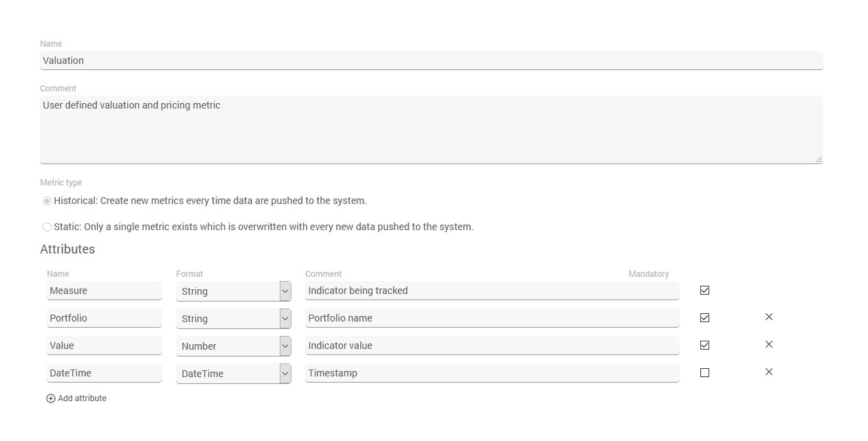Image resolution: width=868 pixels, height=441 pixels.
Task: Remove the Portfolio attribute row
Action: [x=769, y=317]
